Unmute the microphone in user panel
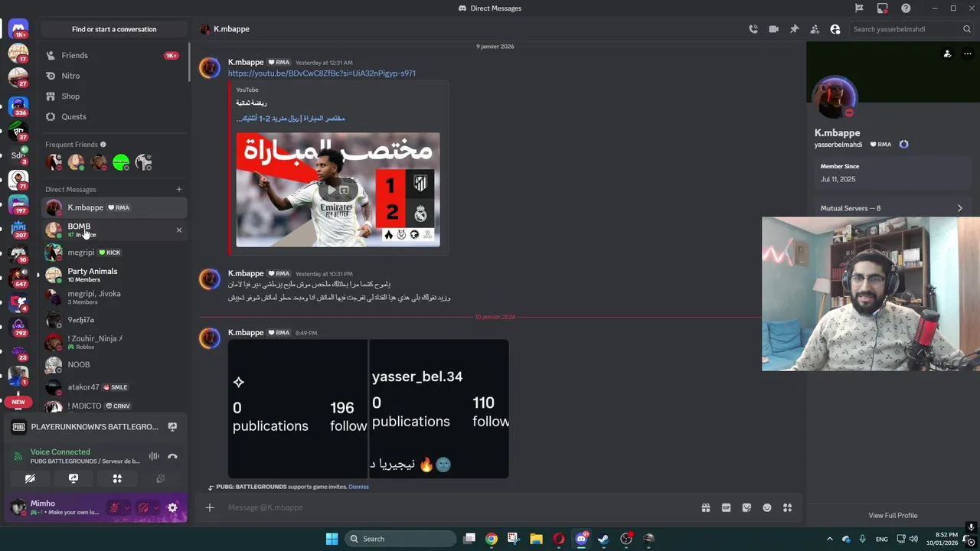Image resolution: width=980 pixels, height=551 pixels. pyautogui.click(x=114, y=507)
